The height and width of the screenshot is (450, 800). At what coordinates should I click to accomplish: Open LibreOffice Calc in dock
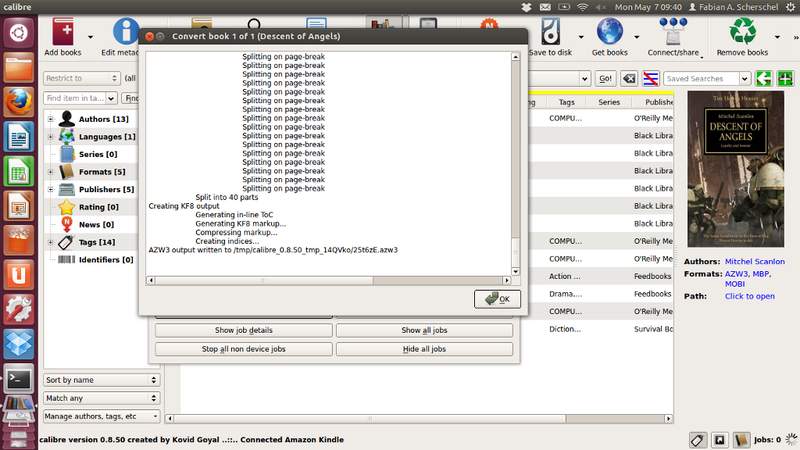(19, 171)
